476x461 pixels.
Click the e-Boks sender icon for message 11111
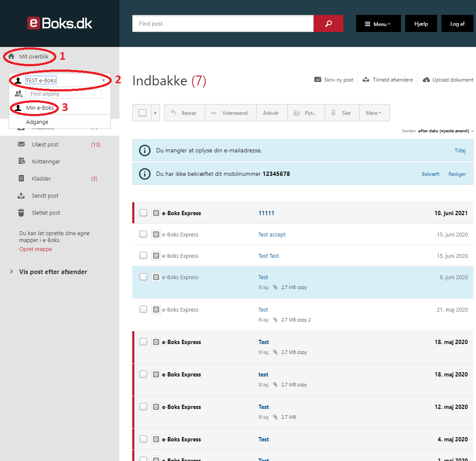pyautogui.click(x=156, y=213)
